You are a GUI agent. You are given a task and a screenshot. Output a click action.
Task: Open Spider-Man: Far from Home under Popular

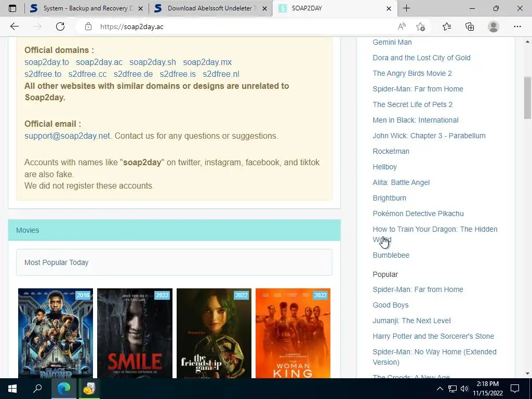[418, 289]
